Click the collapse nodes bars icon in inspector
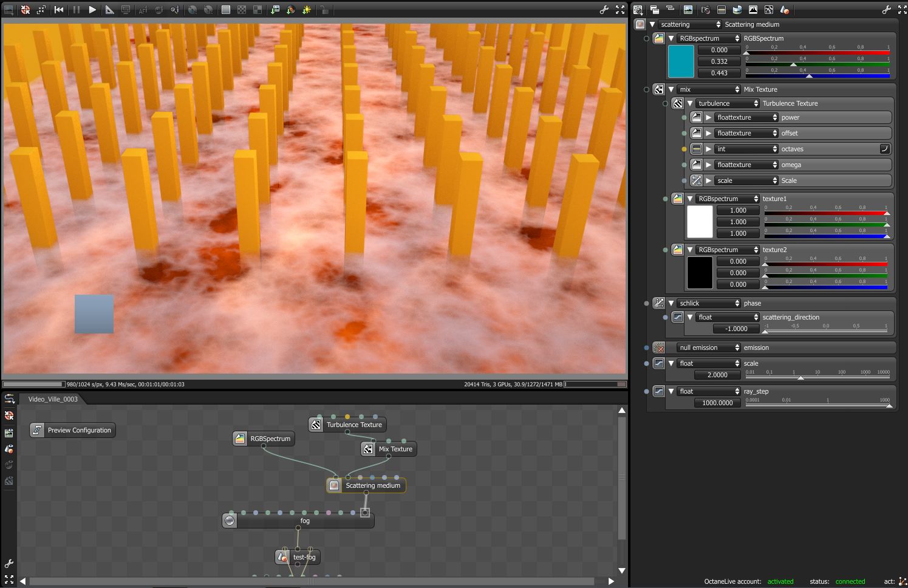The width and height of the screenshot is (908, 588). click(671, 9)
